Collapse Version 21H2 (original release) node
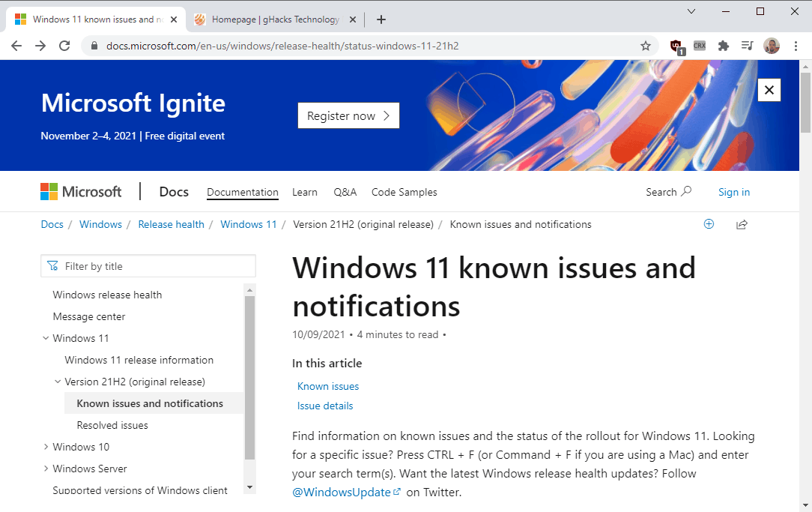The width and height of the screenshot is (812, 512). [58, 382]
